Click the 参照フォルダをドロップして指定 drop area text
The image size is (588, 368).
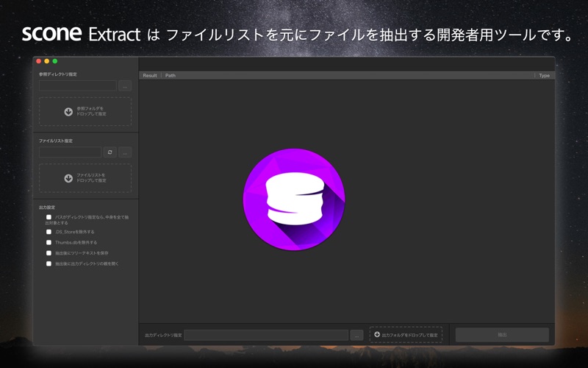[x=91, y=111]
